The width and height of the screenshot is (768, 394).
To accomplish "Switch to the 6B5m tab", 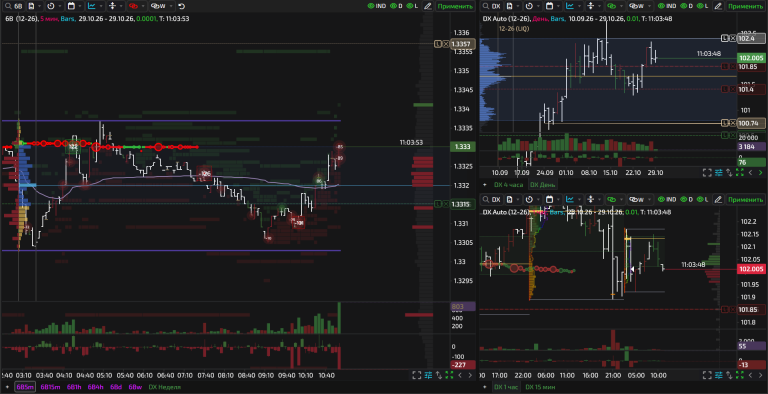I will [25, 387].
